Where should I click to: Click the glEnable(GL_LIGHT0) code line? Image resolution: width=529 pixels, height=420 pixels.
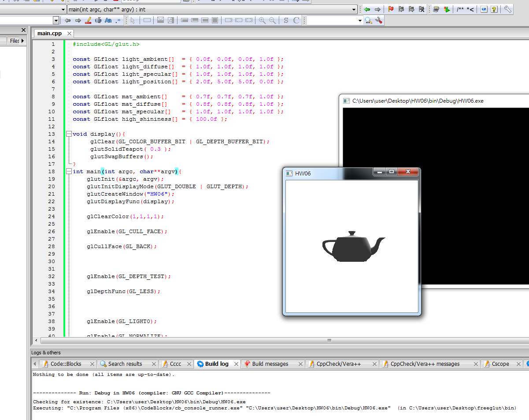pyautogui.click(x=122, y=321)
